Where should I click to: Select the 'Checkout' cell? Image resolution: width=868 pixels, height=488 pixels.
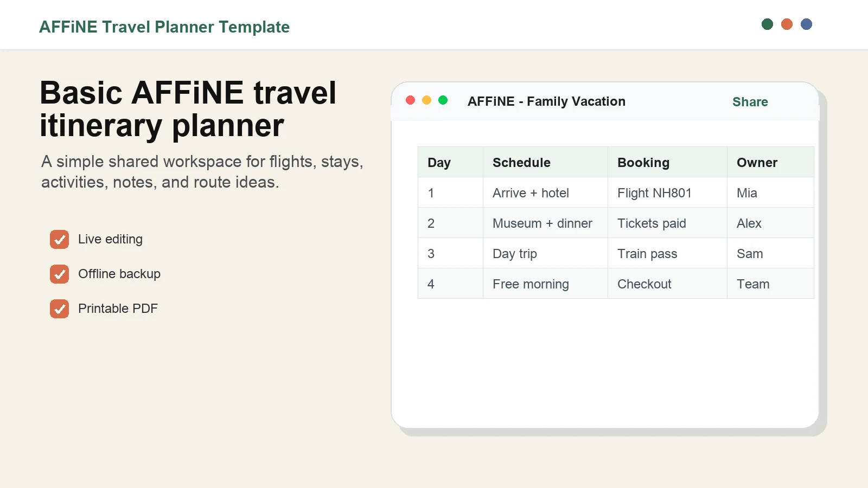coord(667,284)
